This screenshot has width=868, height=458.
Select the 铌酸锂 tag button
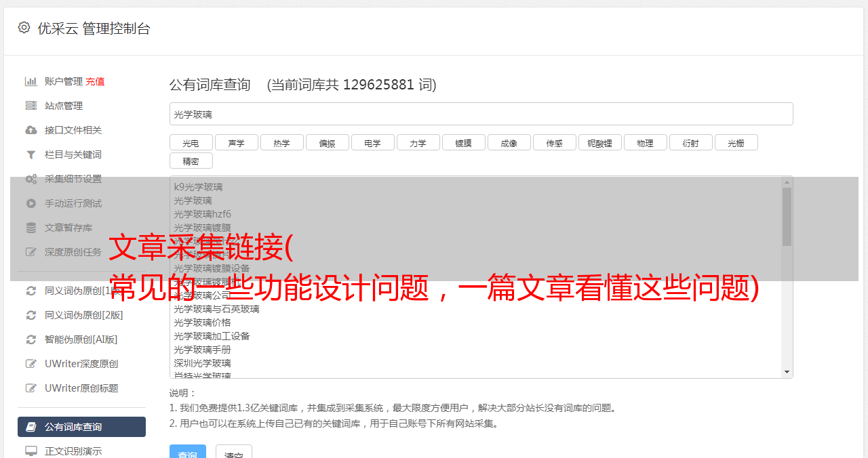pyautogui.click(x=600, y=142)
